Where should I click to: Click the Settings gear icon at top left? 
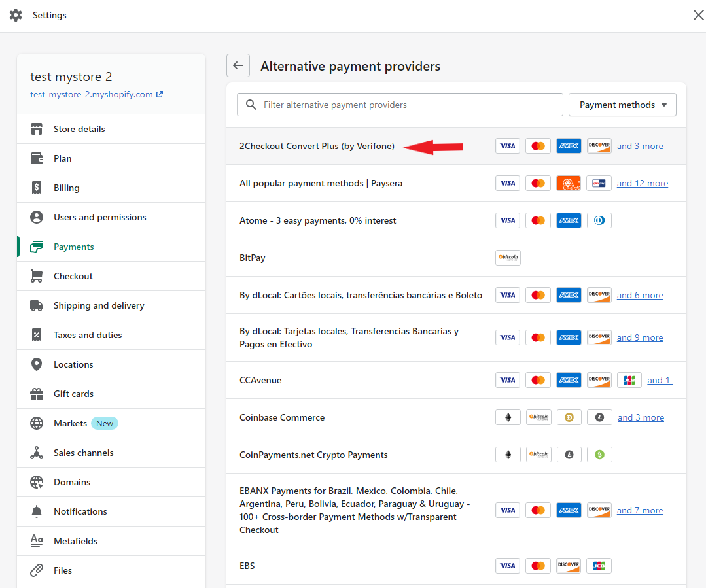coord(16,15)
